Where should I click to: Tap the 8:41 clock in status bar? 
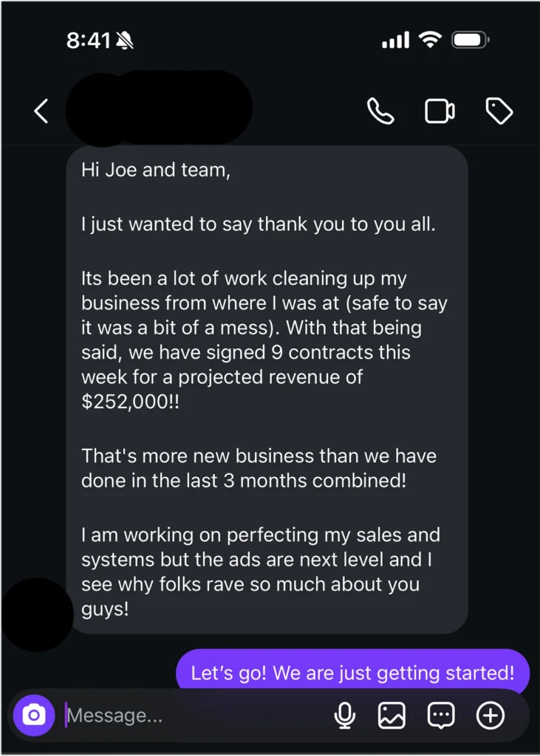pyautogui.click(x=88, y=41)
